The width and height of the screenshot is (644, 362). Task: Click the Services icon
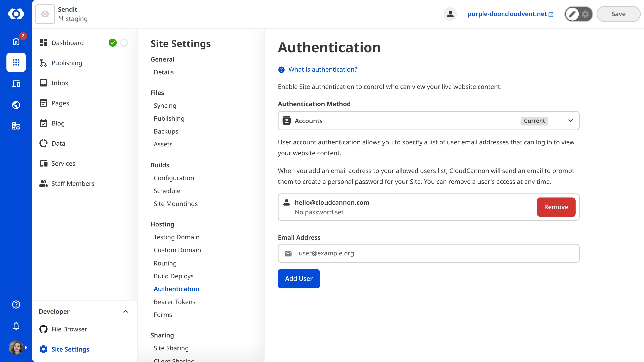(43, 163)
